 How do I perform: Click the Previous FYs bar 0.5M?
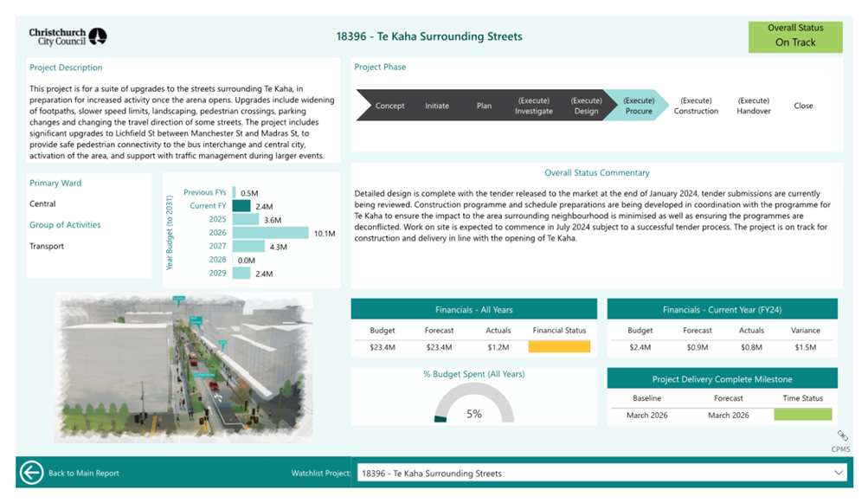click(x=235, y=192)
